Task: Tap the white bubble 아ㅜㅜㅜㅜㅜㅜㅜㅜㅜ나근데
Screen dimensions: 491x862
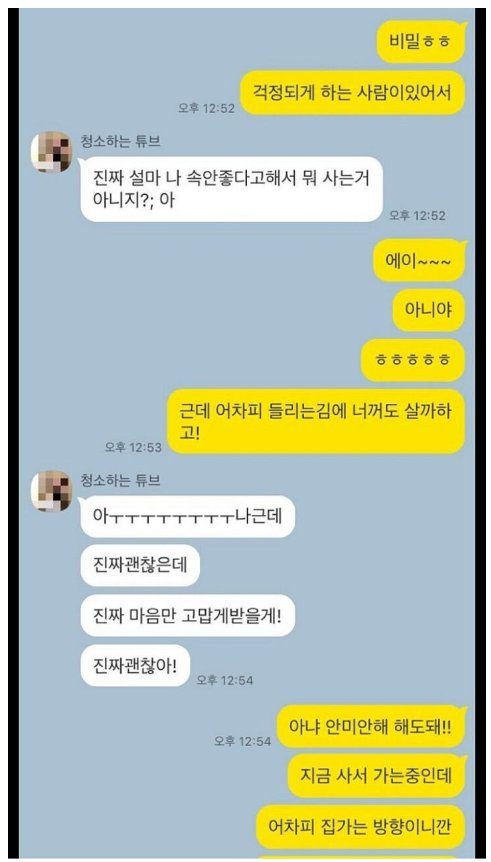Action: (x=187, y=516)
